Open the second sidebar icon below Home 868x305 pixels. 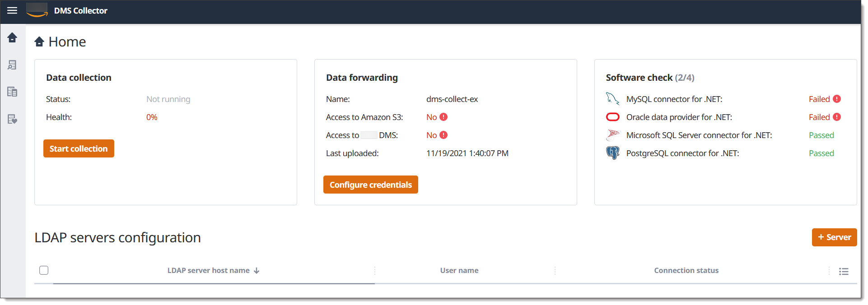[12, 65]
